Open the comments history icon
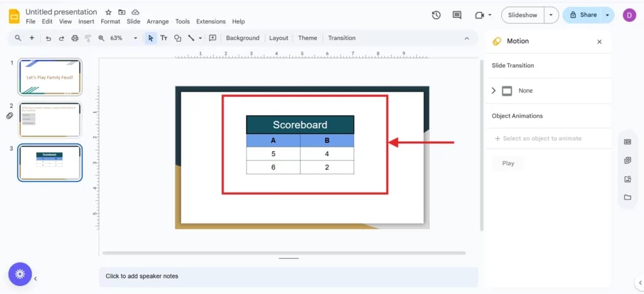Image resolution: width=644 pixels, height=294 pixels. click(x=457, y=15)
